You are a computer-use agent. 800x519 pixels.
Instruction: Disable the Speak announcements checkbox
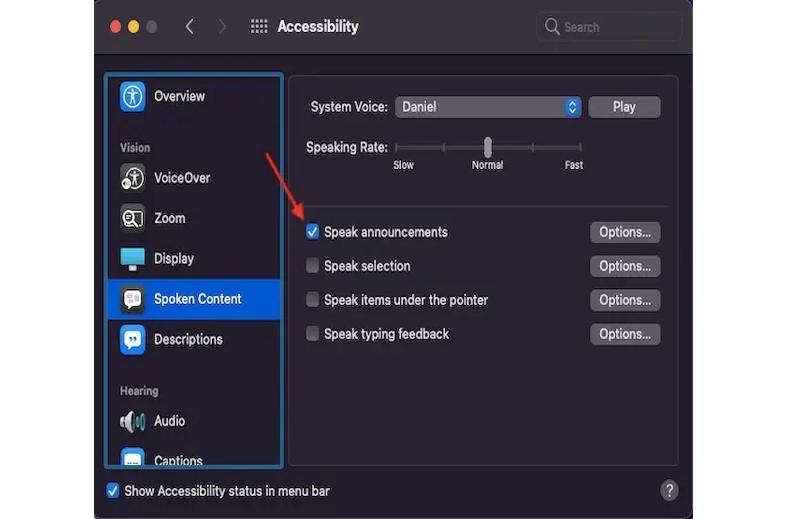(313, 232)
